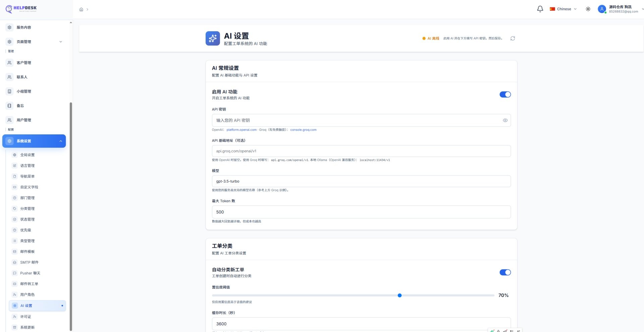The height and width of the screenshot is (332, 644).
Task: Toggle light/dark theme sun icon
Action: (588, 9)
